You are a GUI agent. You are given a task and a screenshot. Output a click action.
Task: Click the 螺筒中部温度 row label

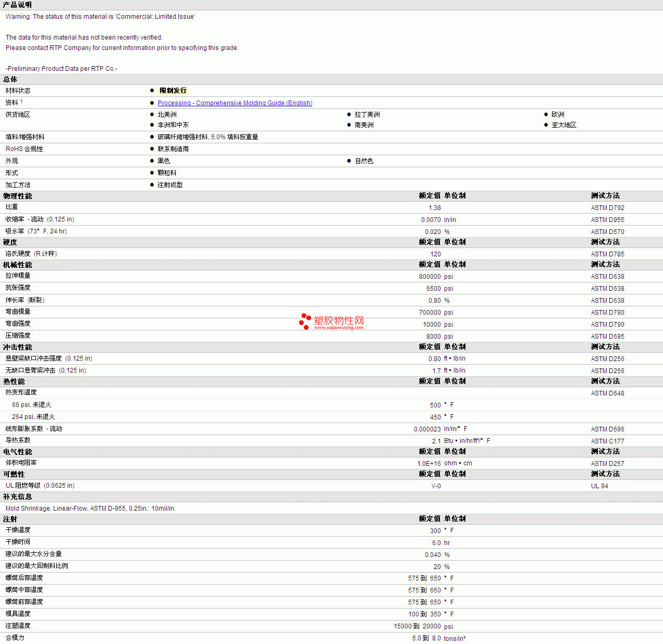click(x=24, y=590)
